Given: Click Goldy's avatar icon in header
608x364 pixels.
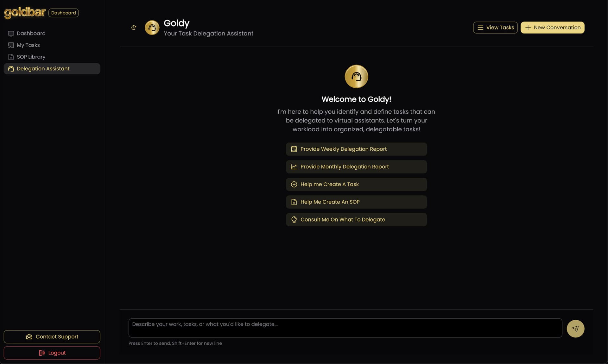Looking at the screenshot, I should click(152, 28).
